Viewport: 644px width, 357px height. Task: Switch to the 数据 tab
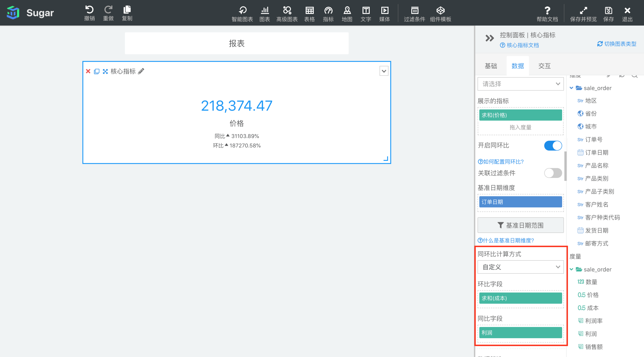pos(518,66)
